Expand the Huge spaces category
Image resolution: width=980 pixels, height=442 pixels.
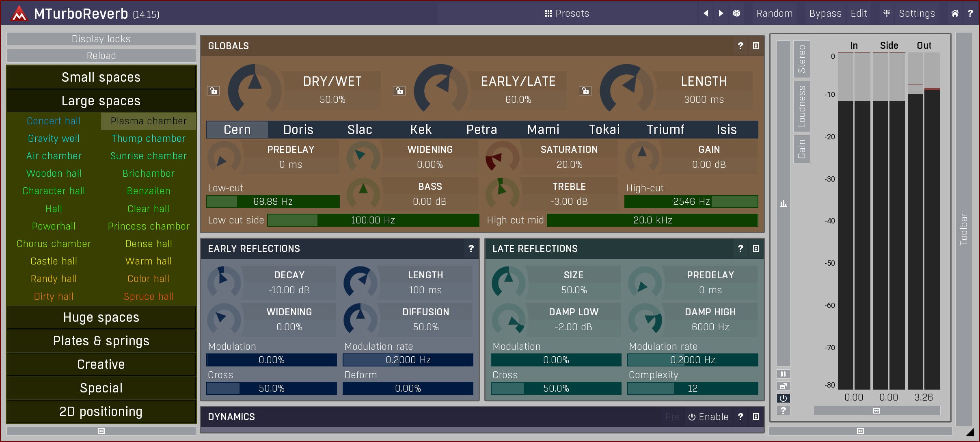(x=101, y=317)
